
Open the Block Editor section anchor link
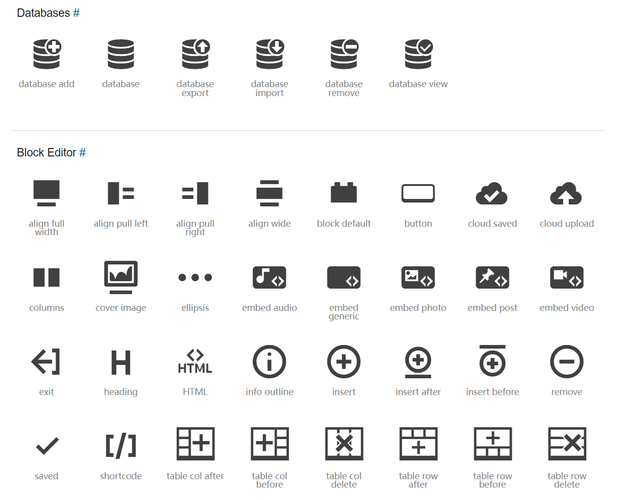tap(82, 152)
